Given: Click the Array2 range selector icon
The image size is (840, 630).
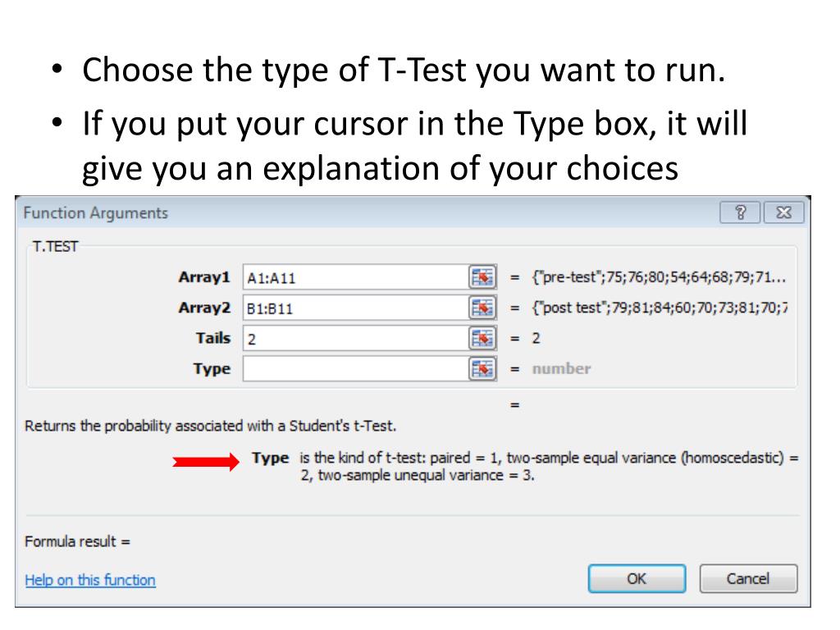Looking at the screenshot, I should [482, 308].
